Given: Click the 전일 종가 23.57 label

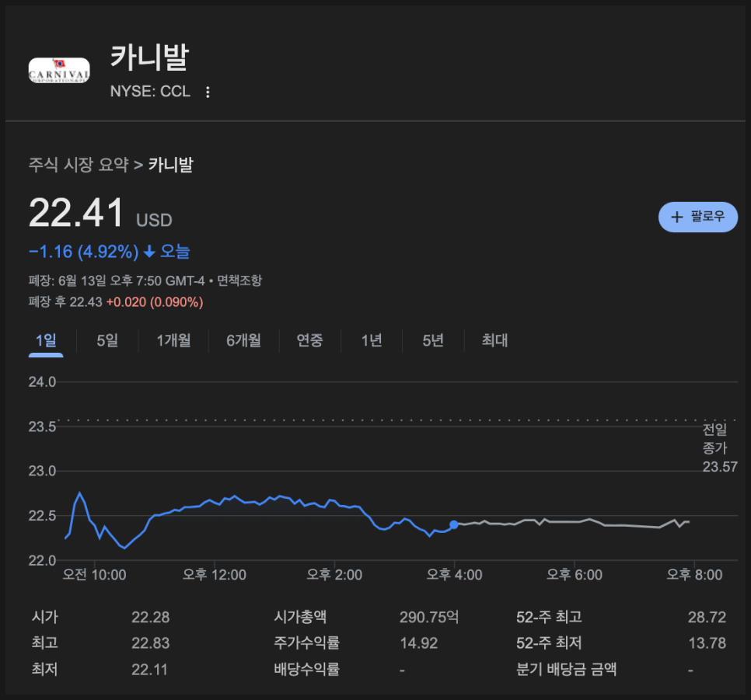Looking at the screenshot, I should [719, 448].
